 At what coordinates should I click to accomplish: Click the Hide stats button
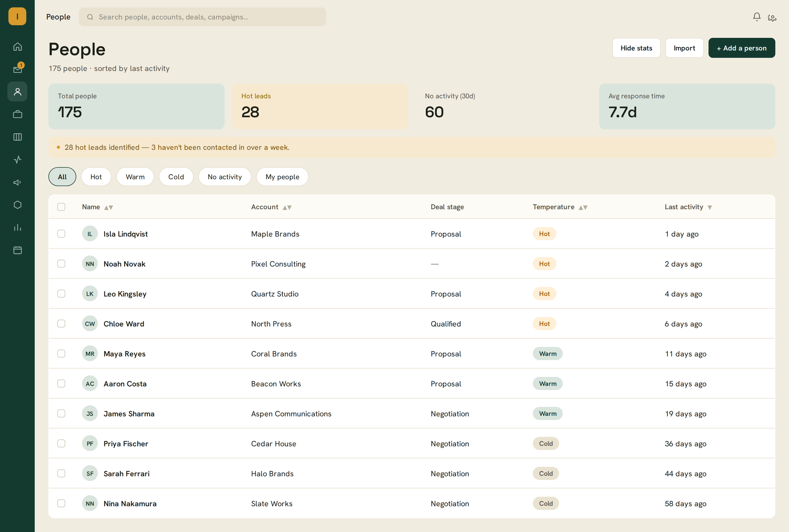[636, 48]
